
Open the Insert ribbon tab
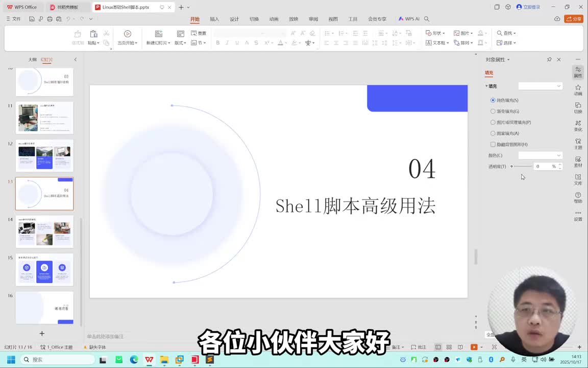214,19
